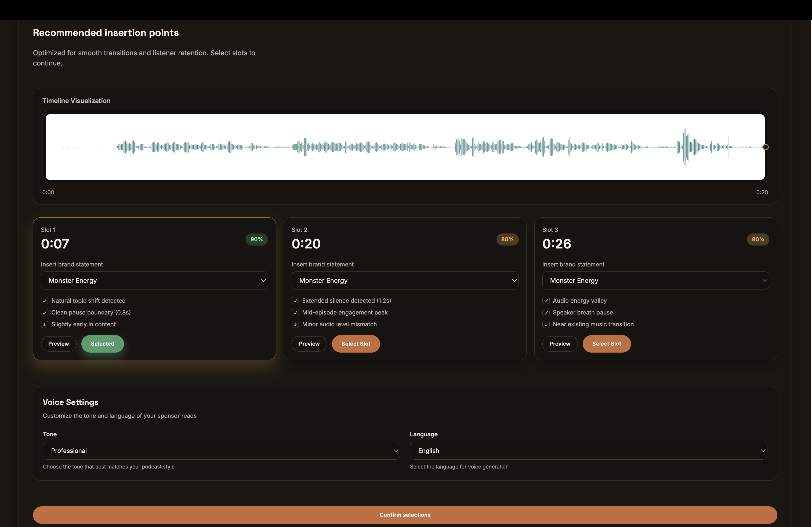Click the green marker dot on the waveform

click(x=295, y=147)
